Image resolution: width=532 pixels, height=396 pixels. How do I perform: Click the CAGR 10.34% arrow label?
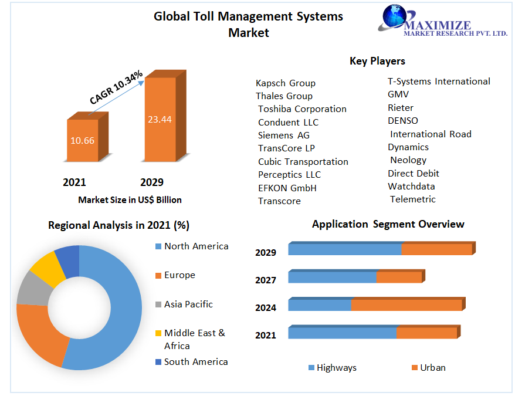click(115, 87)
